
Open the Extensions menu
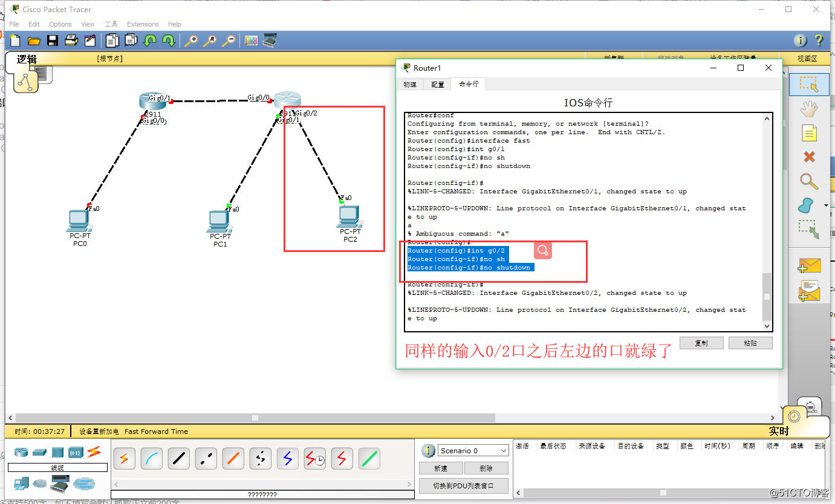pos(143,24)
